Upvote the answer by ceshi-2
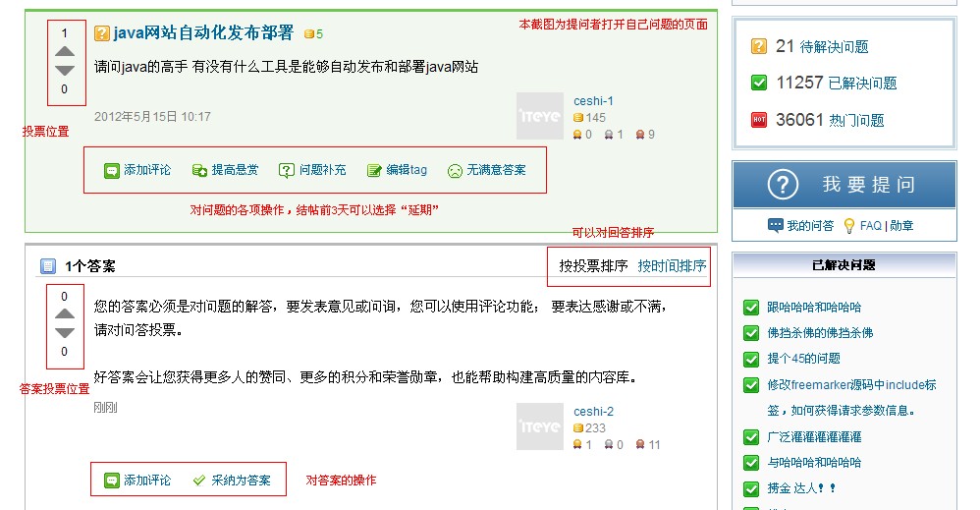 coord(65,314)
